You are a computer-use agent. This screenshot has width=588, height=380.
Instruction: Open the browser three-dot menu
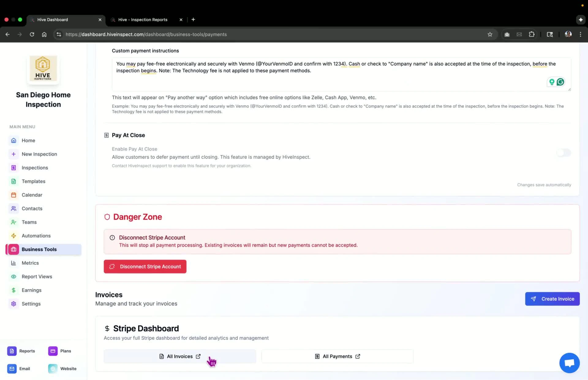(x=580, y=34)
